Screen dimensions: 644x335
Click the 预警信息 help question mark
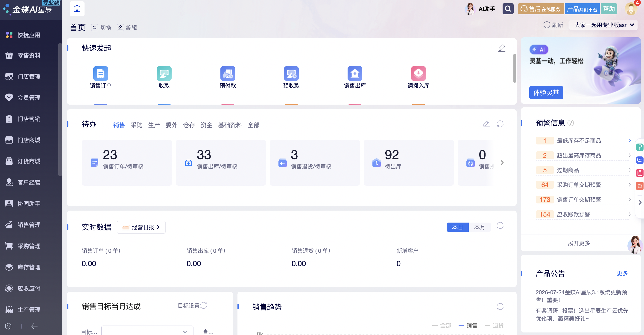click(571, 123)
